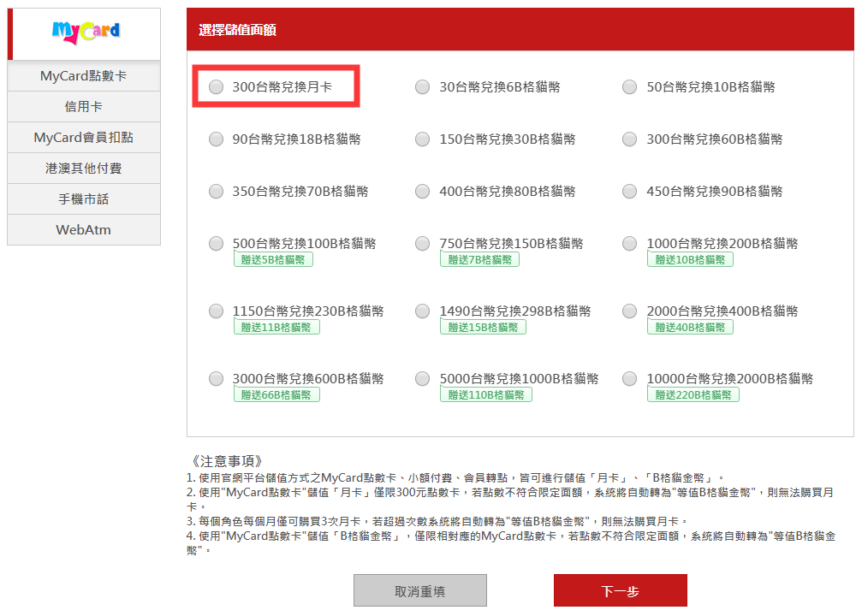Pick 1000台幣兌換200B格貓幣 radio option
862x616 pixels.
pos(629,244)
